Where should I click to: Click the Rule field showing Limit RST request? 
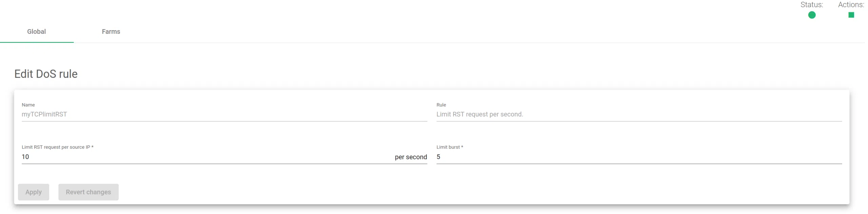point(638,114)
